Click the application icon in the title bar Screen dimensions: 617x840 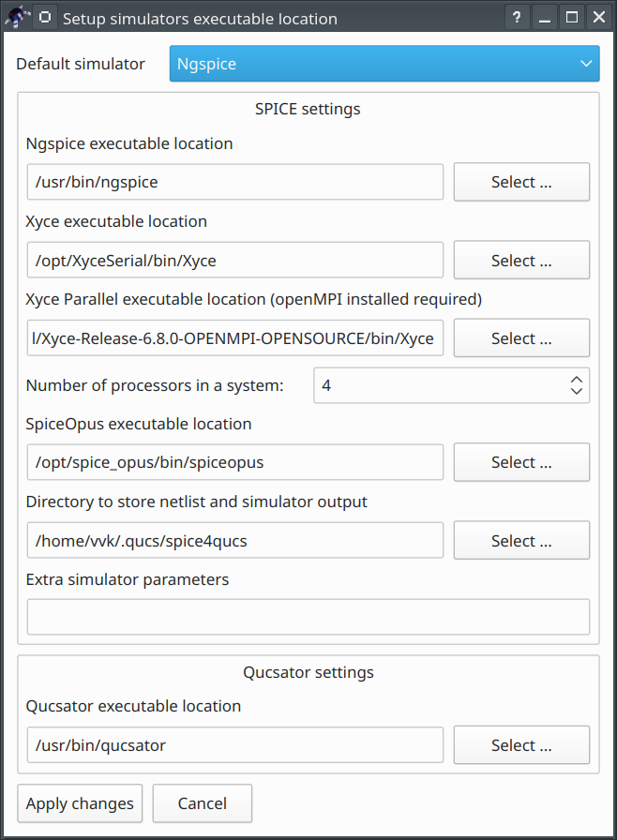coord(18,18)
